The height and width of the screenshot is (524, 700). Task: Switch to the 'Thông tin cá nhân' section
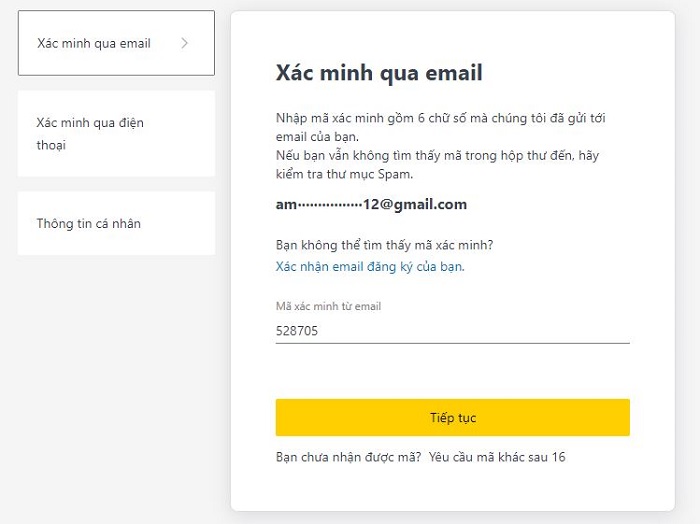point(116,223)
